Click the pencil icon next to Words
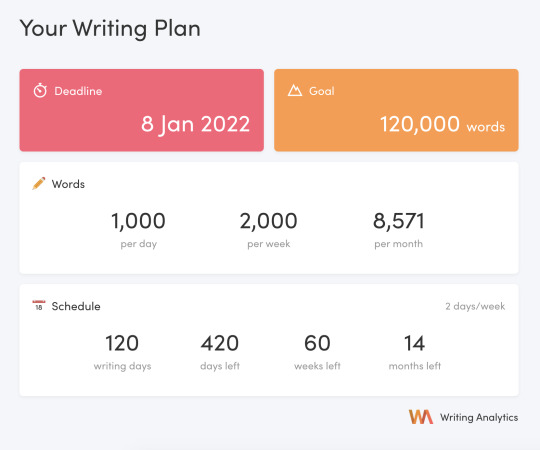This screenshot has height=450, width=540. click(39, 184)
